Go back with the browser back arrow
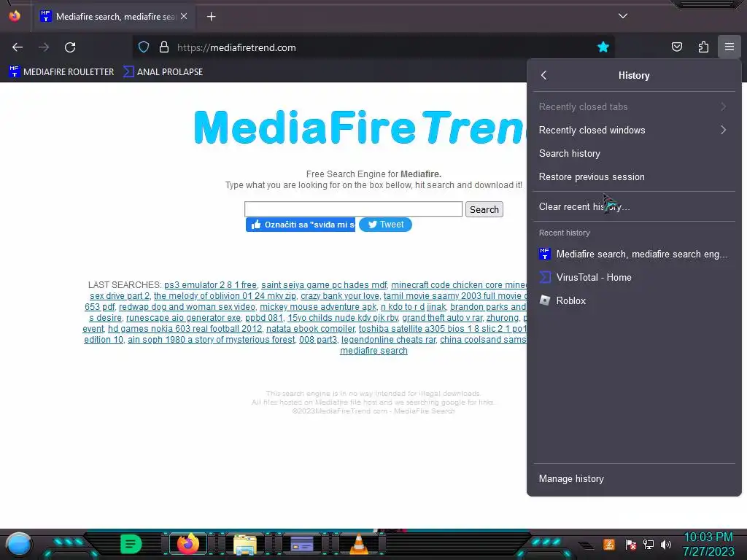This screenshot has height=560, width=747. 18,47
